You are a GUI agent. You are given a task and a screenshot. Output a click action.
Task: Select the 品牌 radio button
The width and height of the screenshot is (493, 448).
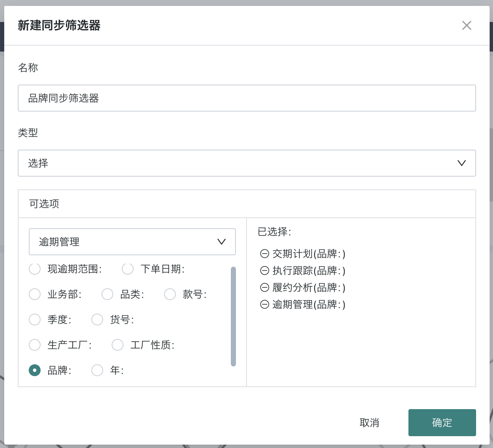[35, 370]
